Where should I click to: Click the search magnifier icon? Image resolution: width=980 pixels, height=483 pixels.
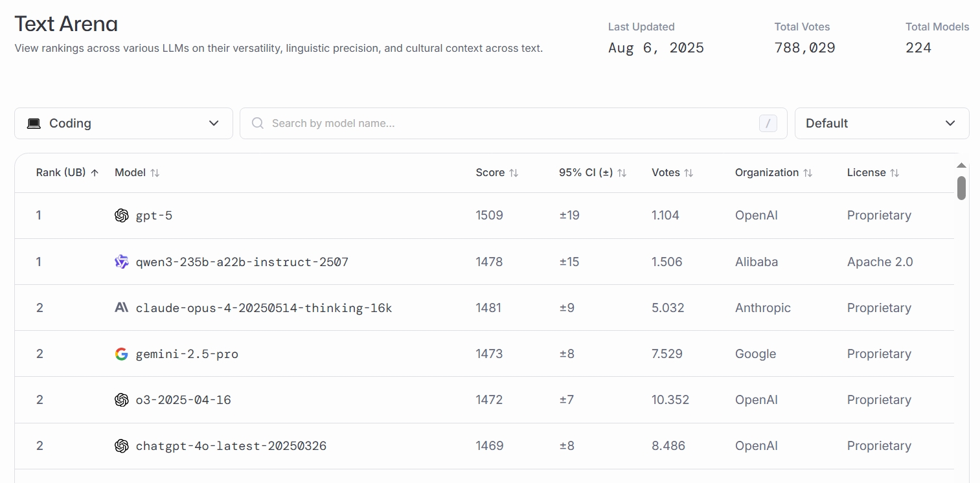pos(257,123)
